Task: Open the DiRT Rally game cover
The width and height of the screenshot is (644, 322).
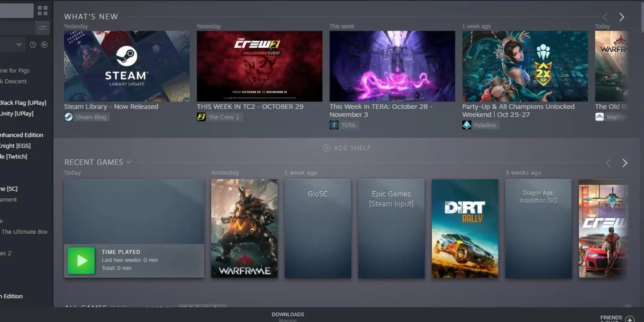Action: coord(465,229)
